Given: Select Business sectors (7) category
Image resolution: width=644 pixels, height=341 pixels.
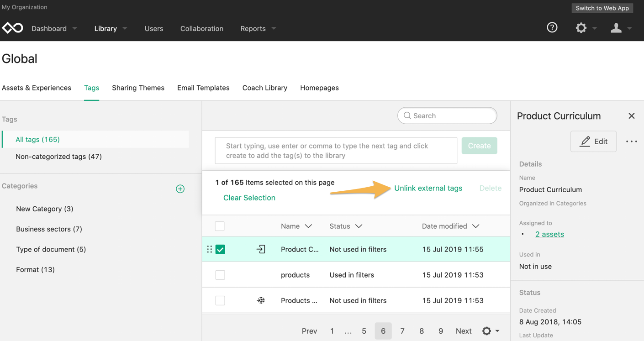Looking at the screenshot, I should (49, 229).
